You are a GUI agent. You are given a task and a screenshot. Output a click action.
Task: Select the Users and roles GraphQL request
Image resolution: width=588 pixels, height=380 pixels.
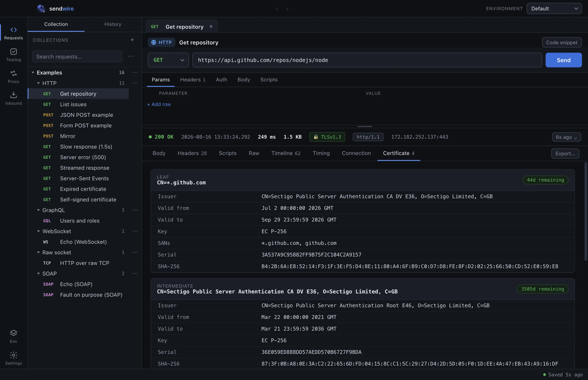(x=78, y=221)
